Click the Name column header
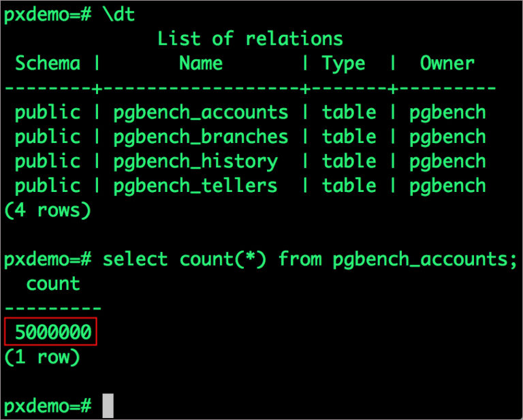Viewport: 523px width, 420px height. pos(200,64)
